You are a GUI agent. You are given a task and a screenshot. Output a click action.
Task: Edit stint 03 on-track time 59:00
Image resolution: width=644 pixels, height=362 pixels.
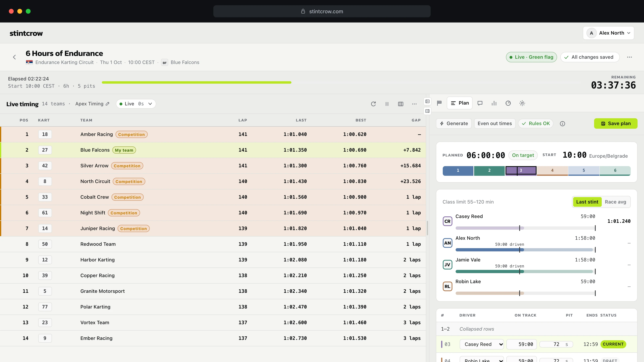[x=521, y=344]
